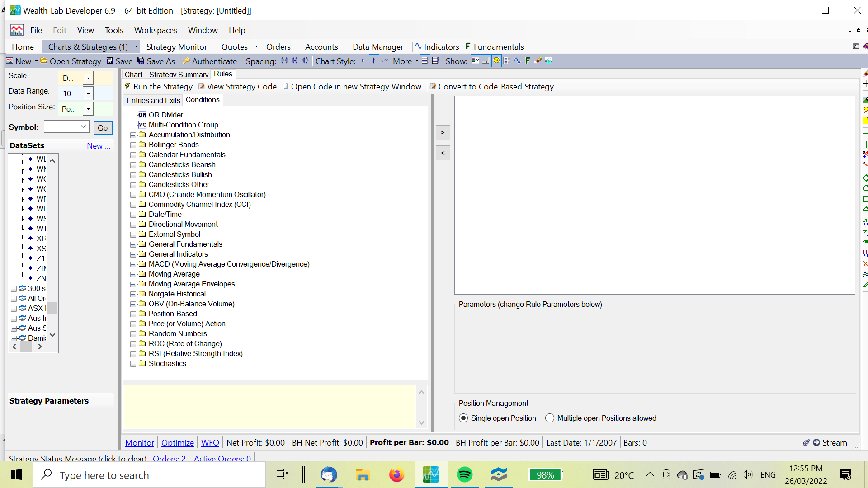This screenshot has width=868, height=488.
Task: Click the DataSets horizontal scrollbar right arrow
Action: (x=40, y=347)
